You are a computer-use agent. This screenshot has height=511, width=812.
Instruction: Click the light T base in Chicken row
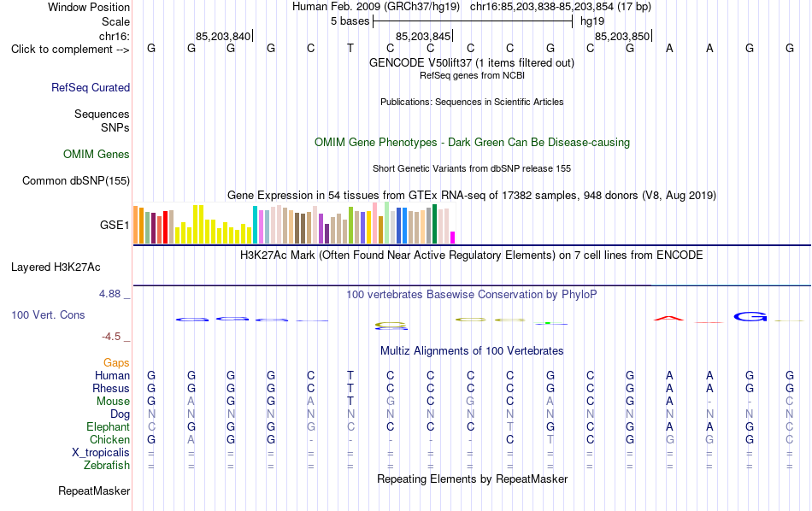coord(550,439)
